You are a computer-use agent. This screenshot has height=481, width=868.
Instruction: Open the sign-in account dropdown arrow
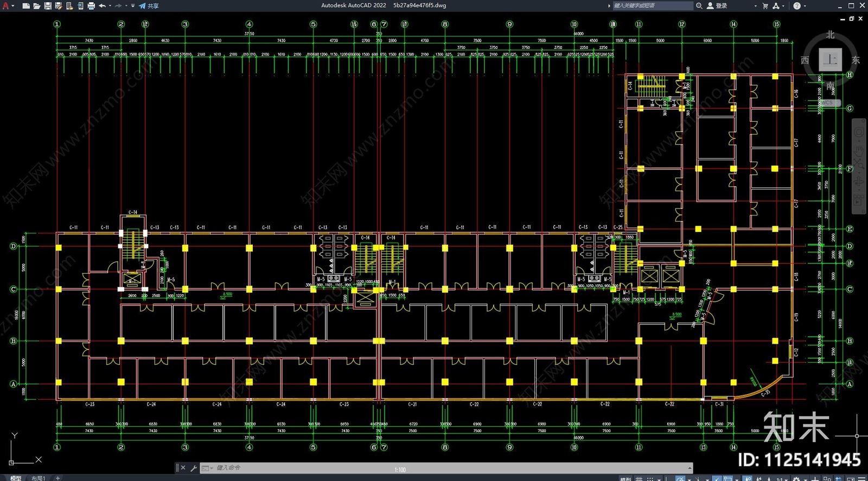(x=755, y=6)
